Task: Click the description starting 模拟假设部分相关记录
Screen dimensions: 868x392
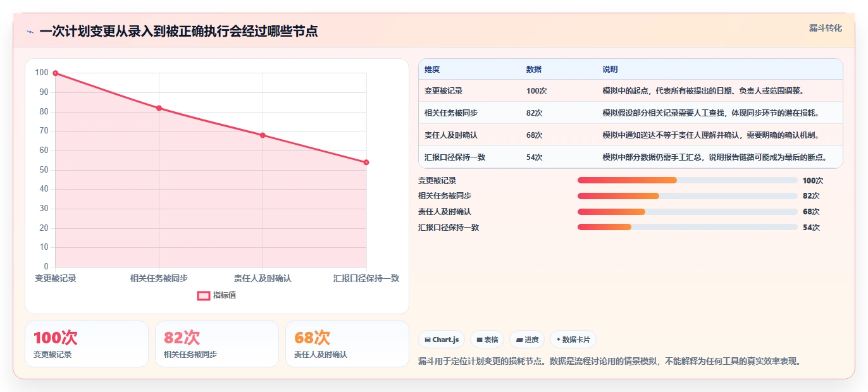Action: coord(712,113)
